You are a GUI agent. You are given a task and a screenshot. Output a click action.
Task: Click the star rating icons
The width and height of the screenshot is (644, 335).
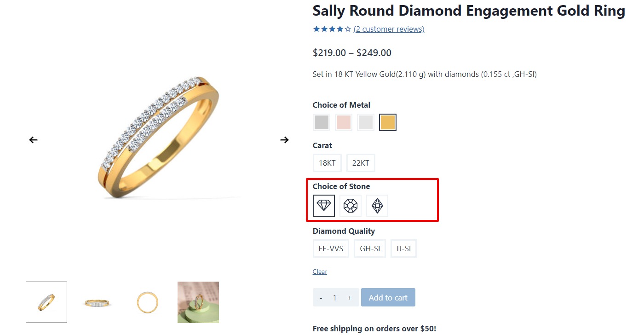point(332,29)
